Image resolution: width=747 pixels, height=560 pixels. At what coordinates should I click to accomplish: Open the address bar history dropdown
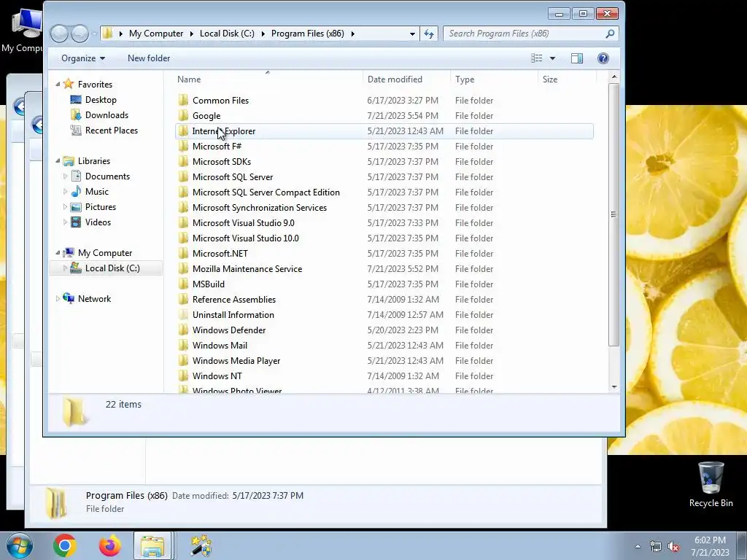[412, 34]
